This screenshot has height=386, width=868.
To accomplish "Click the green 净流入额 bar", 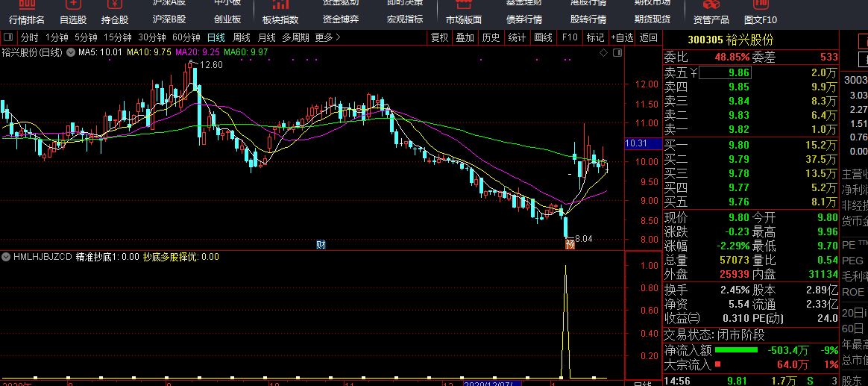I will [736, 350].
